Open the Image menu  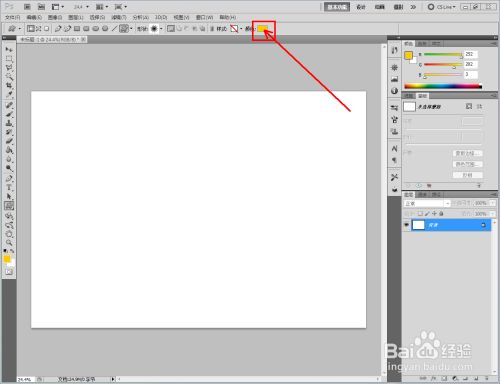click(x=55, y=17)
